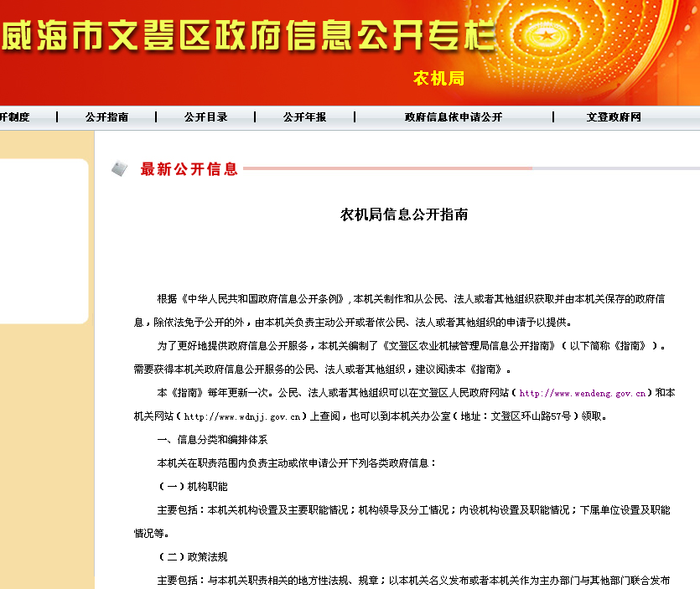Open the 公开目录 navigation tab

(205, 117)
